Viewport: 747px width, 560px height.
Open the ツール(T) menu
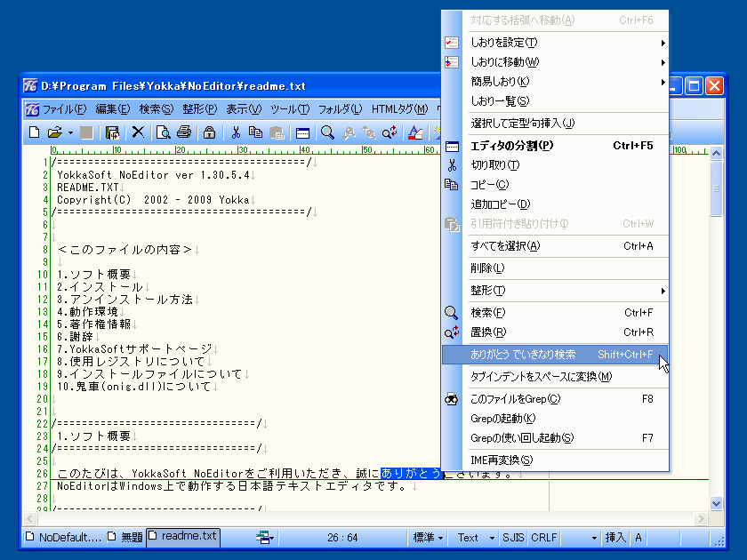[290, 109]
